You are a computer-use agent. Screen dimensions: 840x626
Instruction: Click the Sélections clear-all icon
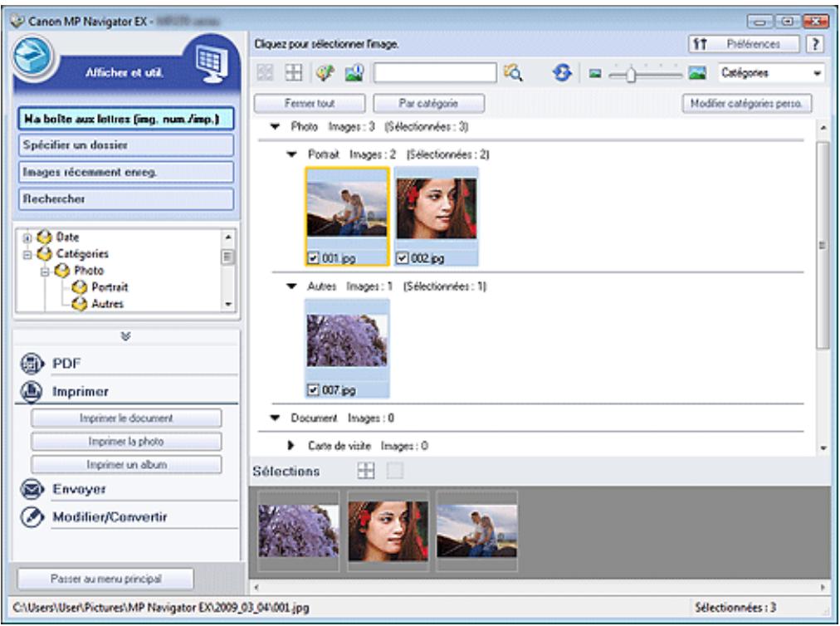tap(395, 471)
